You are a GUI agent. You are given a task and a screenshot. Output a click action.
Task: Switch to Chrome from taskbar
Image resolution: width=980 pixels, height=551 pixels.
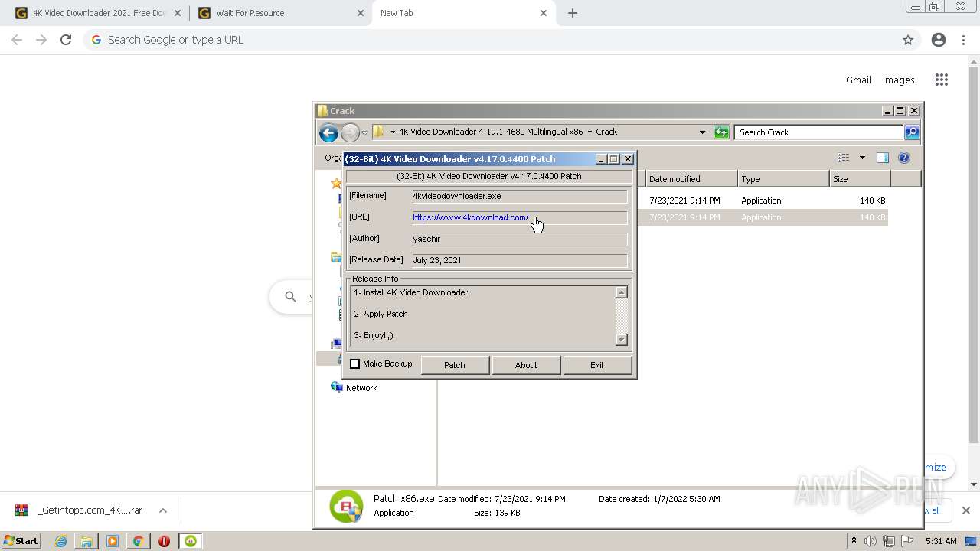(x=138, y=541)
